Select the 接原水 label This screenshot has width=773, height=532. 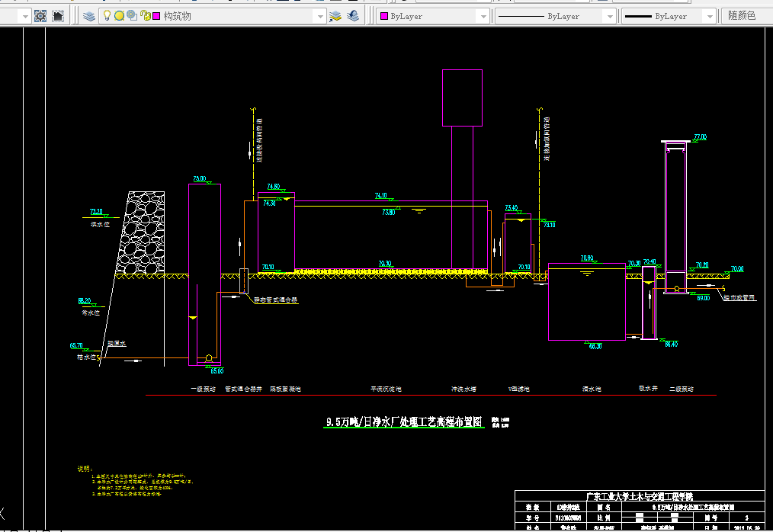[117, 343]
